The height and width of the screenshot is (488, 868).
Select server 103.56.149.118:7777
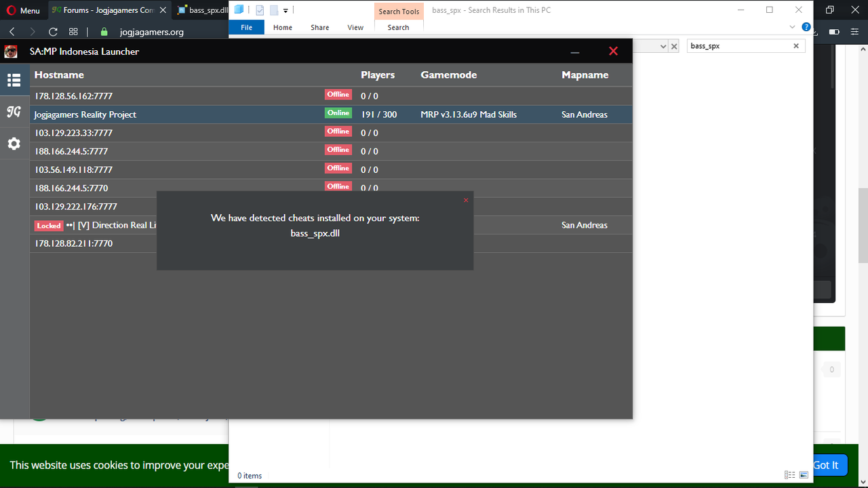[x=331, y=169]
